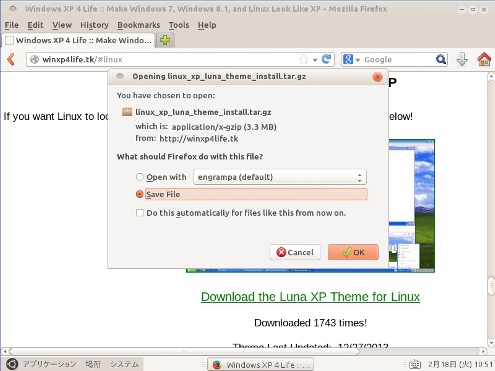
Task: Open the History menu
Action: click(x=94, y=25)
